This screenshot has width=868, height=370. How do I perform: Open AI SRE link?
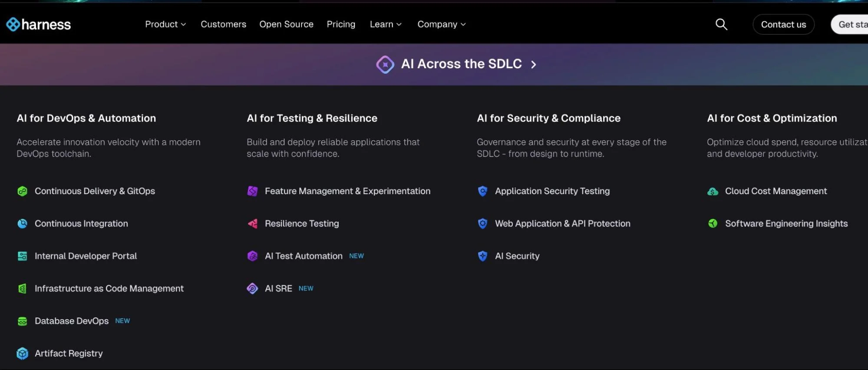(278, 288)
